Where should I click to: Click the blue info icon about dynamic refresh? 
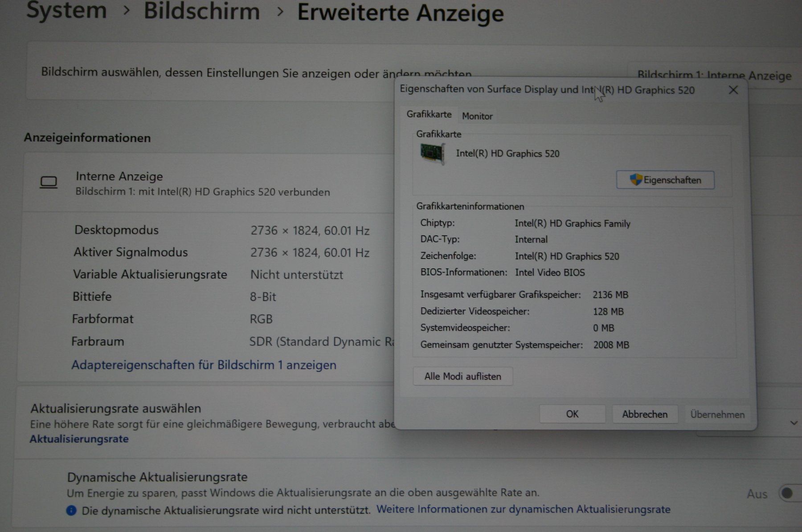pos(71,510)
